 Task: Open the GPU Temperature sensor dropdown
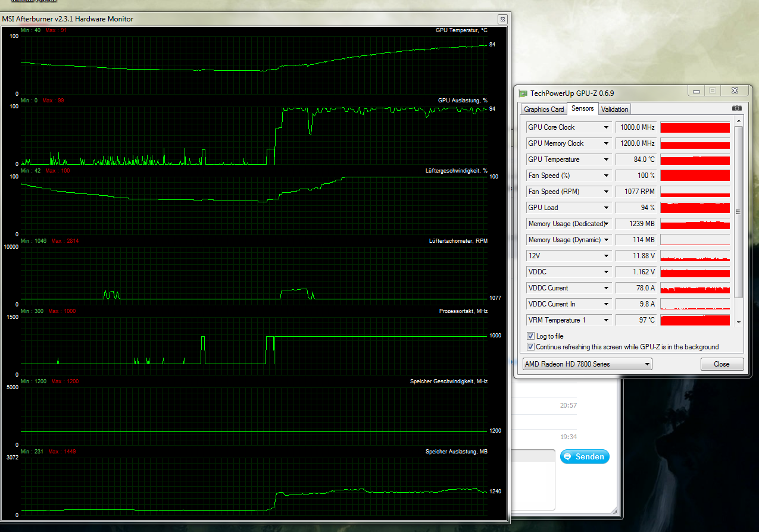pos(606,159)
